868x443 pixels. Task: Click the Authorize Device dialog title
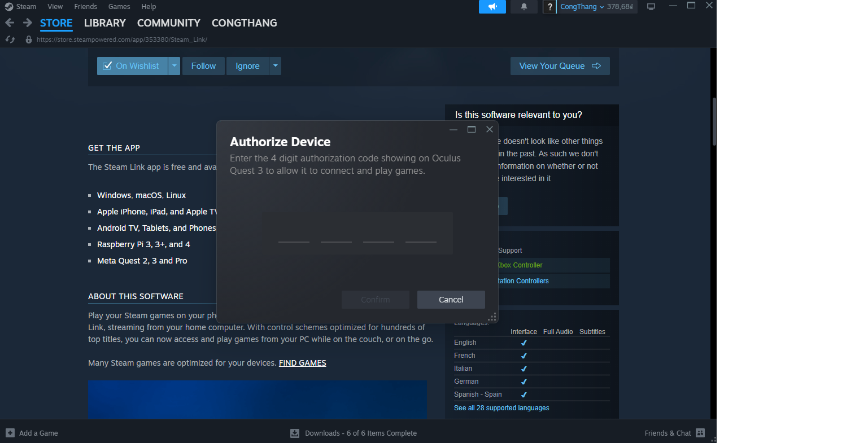(x=280, y=142)
